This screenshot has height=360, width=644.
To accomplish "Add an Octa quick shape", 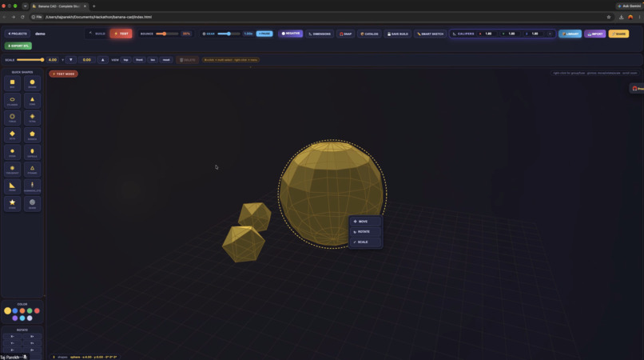I will [12, 135].
